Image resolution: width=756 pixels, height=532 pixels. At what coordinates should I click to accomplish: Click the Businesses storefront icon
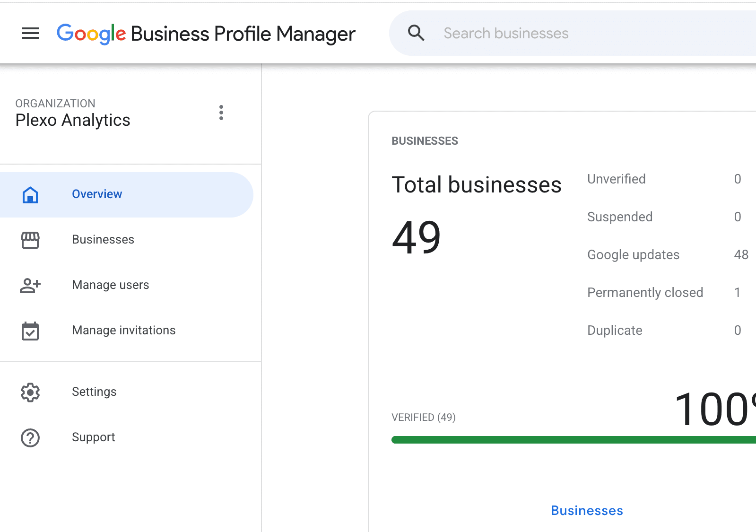point(30,240)
